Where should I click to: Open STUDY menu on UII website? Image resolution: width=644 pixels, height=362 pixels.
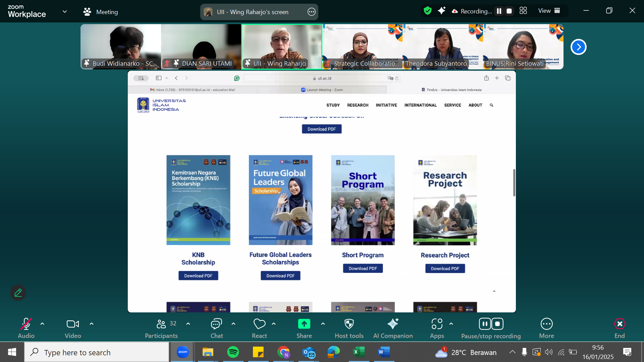333,105
